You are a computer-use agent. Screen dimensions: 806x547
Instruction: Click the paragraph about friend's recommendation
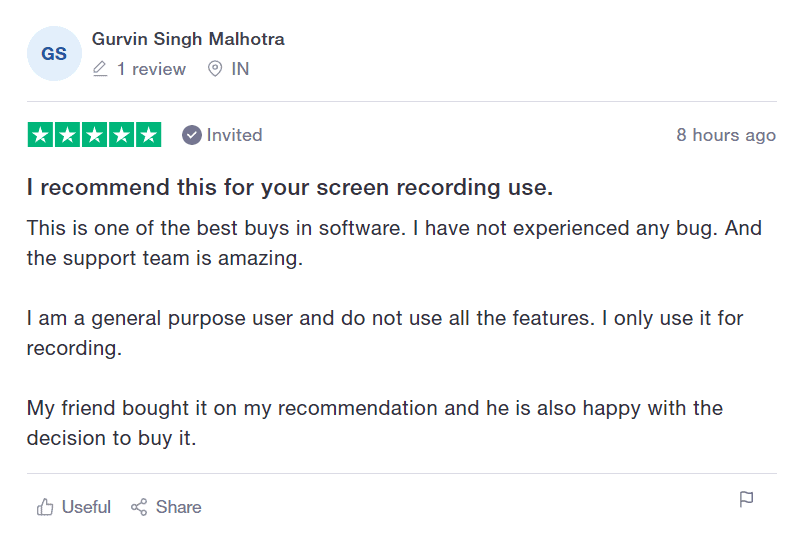click(375, 423)
